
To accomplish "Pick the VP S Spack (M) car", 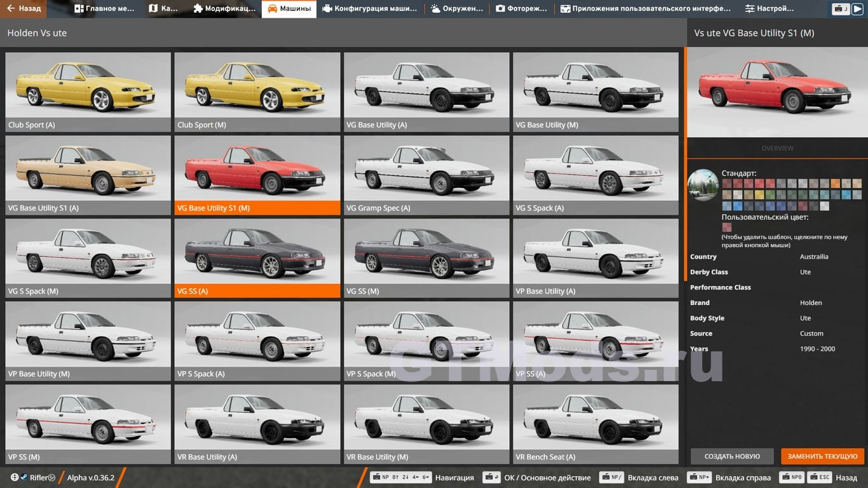I will (426, 341).
